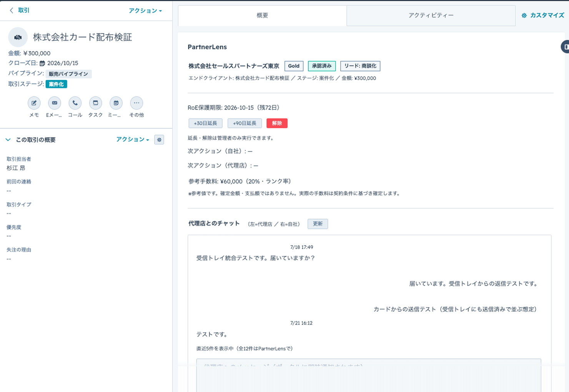Switch to the アクティビティー tab
The image size is (569, 392).
431,15
